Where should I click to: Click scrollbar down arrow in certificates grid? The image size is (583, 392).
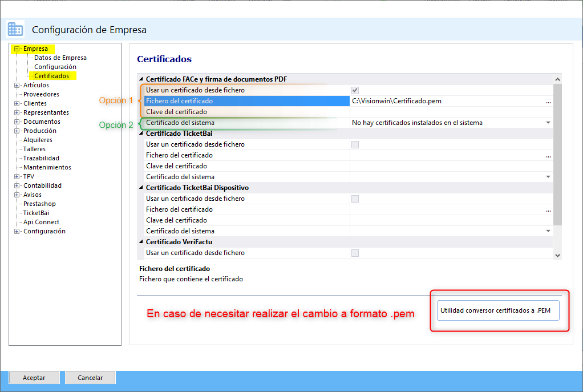(x=557, y=256)
